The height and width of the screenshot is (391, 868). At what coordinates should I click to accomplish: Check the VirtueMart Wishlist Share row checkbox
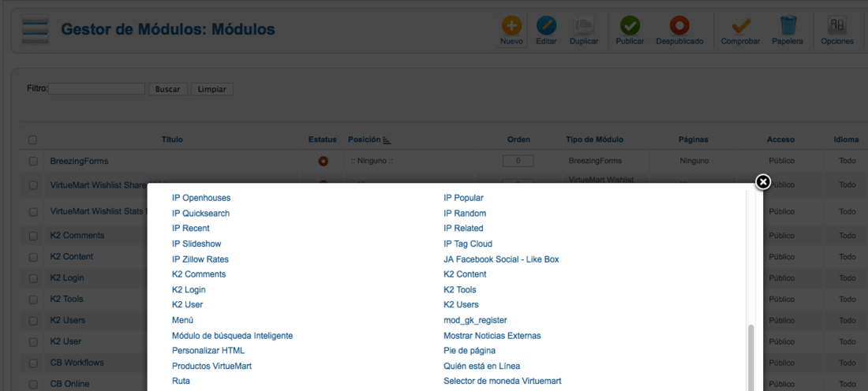33,185
